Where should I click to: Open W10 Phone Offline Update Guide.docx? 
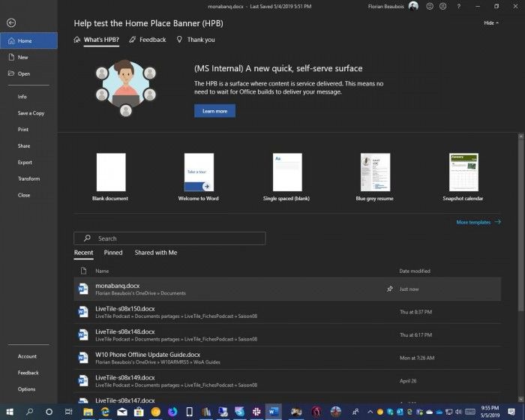pos(287,358)
